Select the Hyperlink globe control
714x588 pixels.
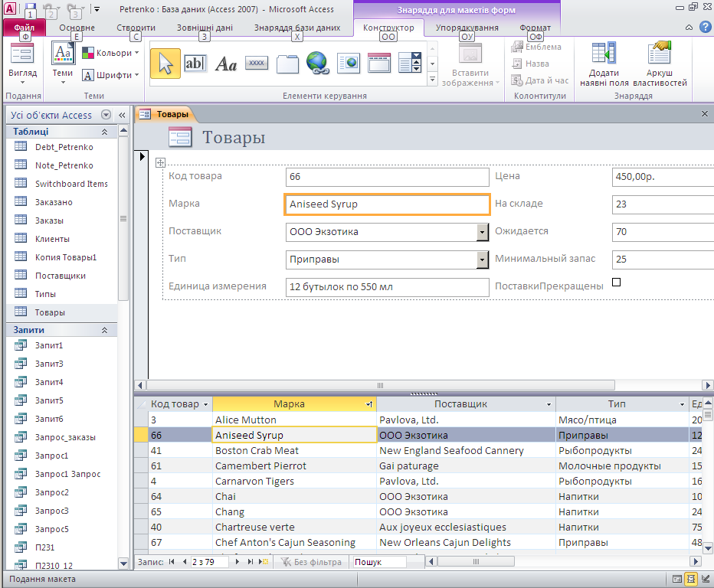(x=317, y=64)
